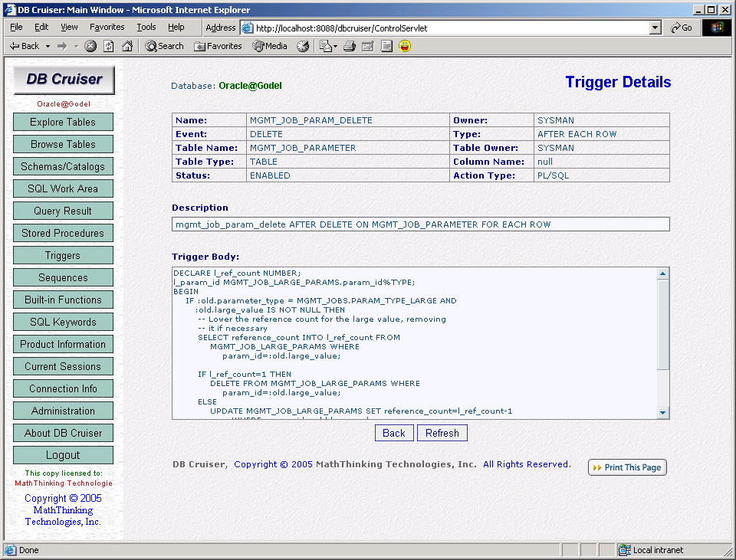Open Stored Procedures in the sidebar
Image resolution: width=736 pixels, height=560 pixels.
click(x=63, y=233)
